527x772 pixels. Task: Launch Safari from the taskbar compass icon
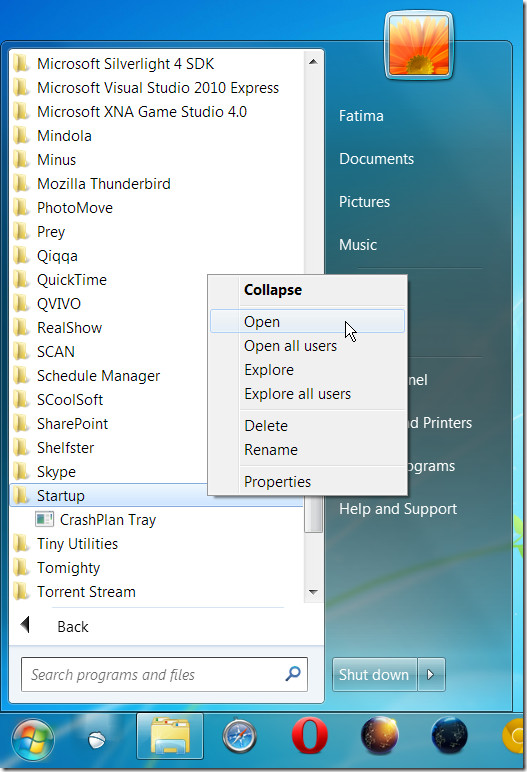click(239, 737)
